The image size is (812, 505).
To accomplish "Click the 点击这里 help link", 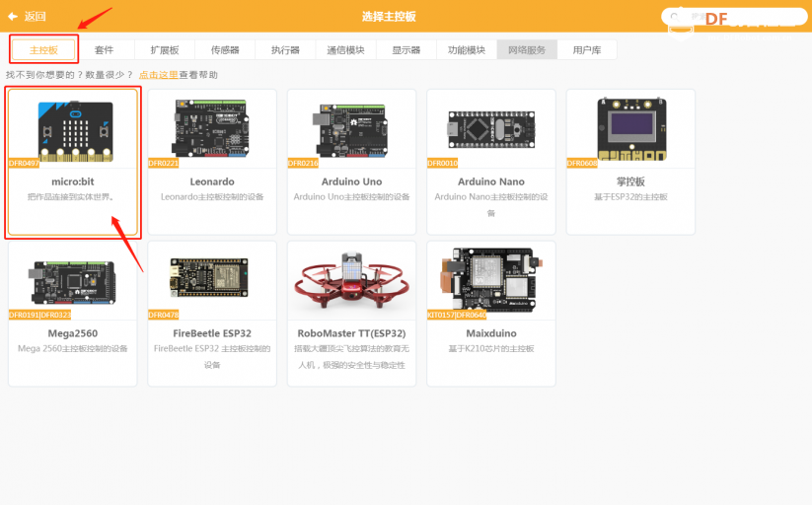I will [x=159, y=75].
